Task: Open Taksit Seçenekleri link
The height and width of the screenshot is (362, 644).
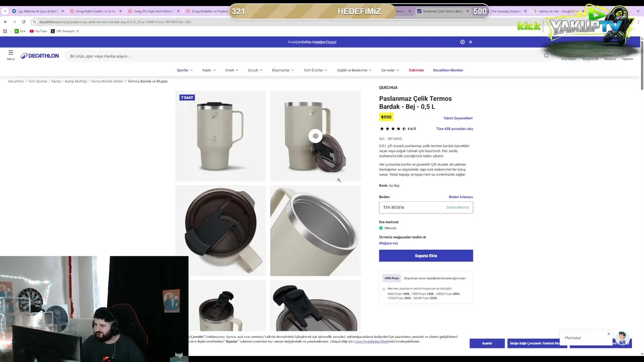Action: click(x=458, y=118)
